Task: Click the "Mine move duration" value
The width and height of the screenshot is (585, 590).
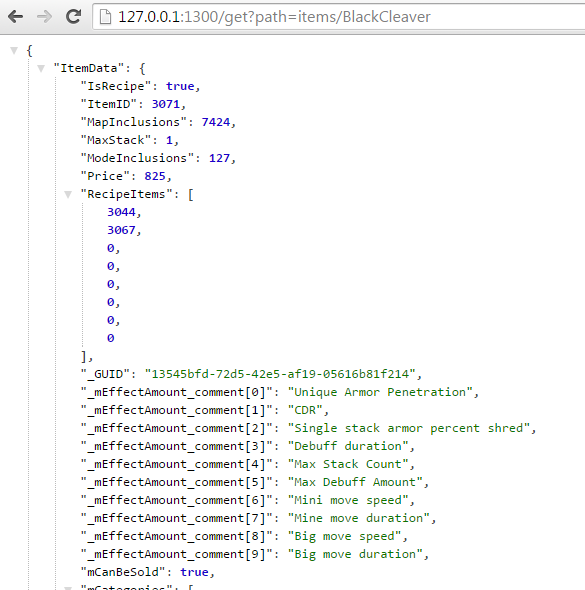Action: pos(359,519)
